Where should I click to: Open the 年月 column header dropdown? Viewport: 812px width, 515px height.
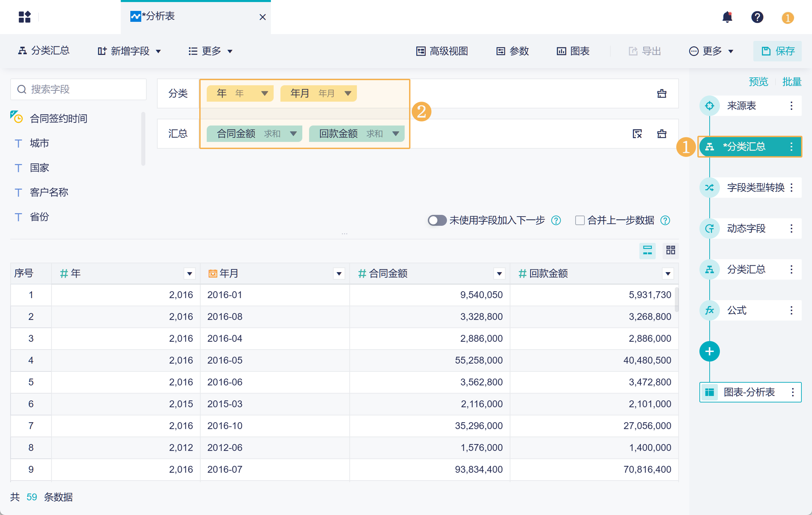pyautogui.click(x=339, y=274)
